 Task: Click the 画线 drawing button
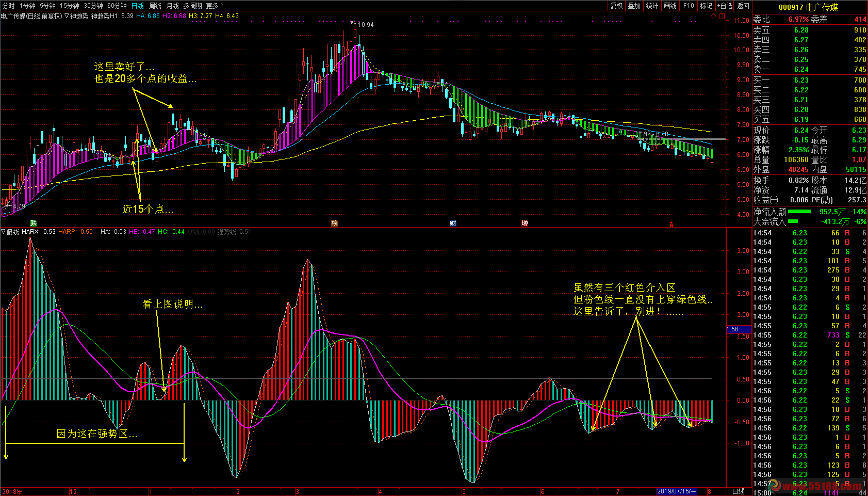click(670, 6)
